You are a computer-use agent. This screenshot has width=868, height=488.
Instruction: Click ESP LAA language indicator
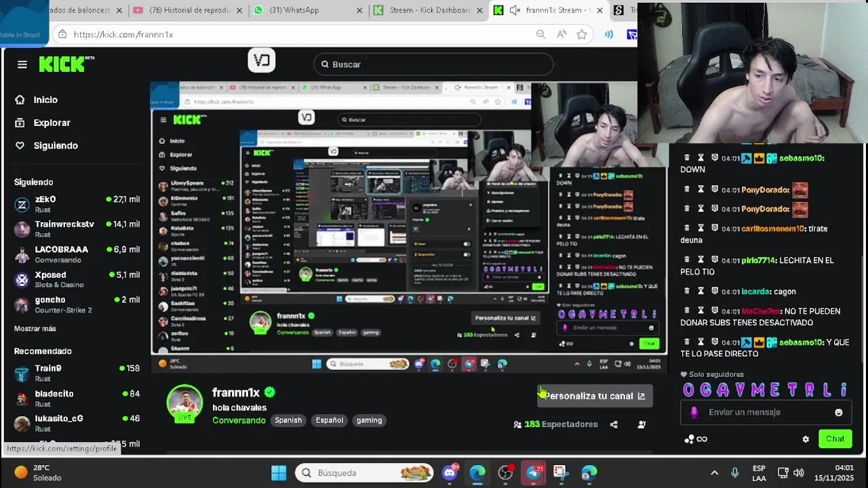759,472
